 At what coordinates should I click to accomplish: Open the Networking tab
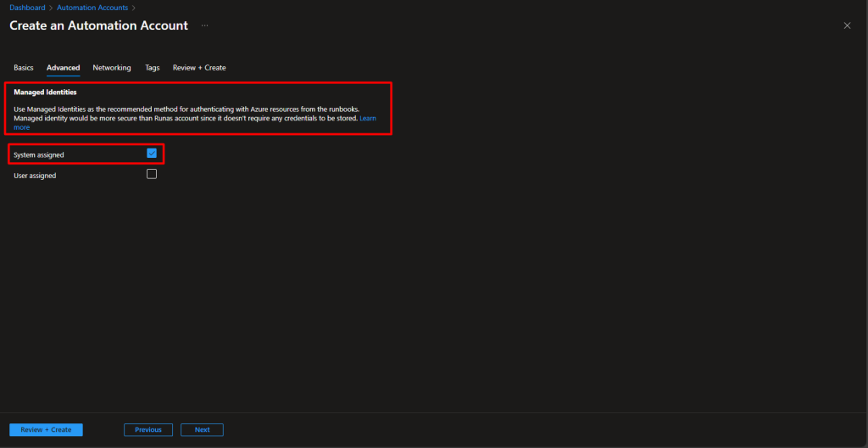point(112,68)
